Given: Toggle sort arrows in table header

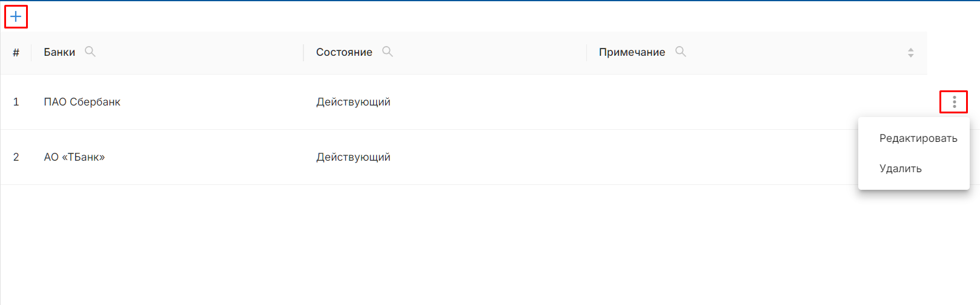Looking at the screenshot, I should [x=910, y=53].
